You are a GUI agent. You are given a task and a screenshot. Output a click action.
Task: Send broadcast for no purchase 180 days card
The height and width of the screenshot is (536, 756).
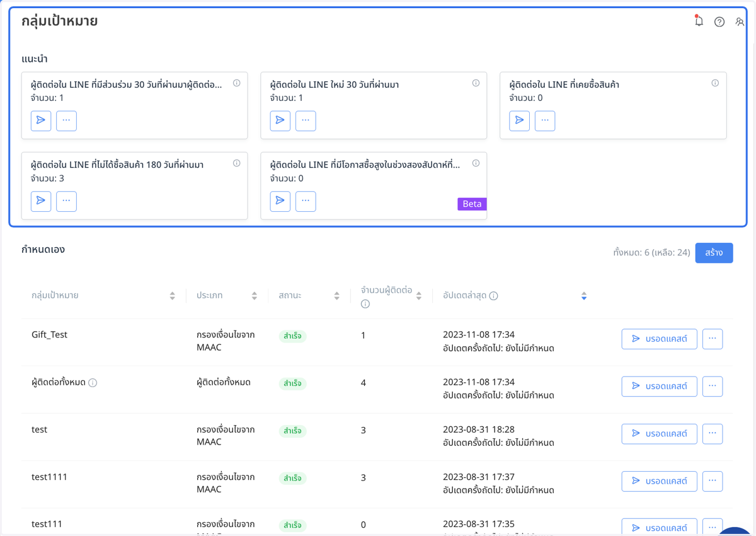click(41, 201)
